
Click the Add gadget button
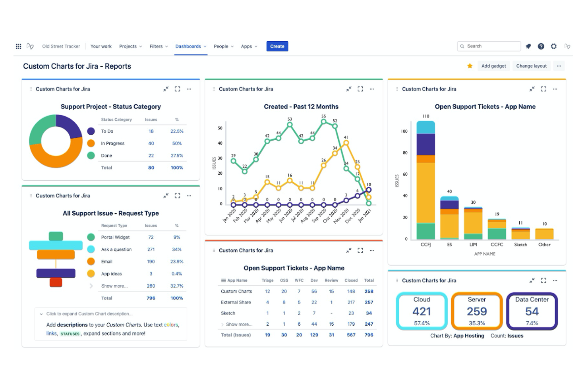(493, 66)
